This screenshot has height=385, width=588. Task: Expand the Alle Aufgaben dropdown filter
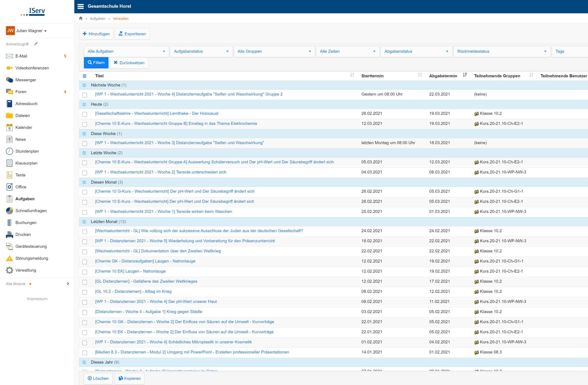pos(126,51)
